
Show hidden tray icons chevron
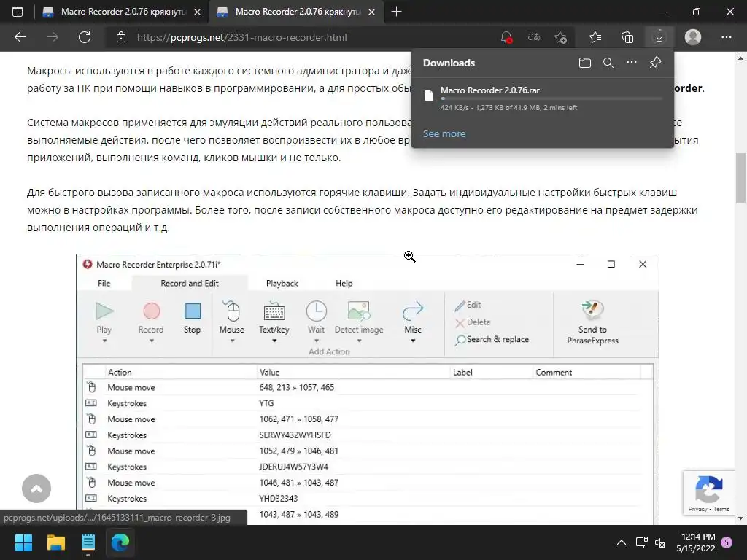(622, 542)
